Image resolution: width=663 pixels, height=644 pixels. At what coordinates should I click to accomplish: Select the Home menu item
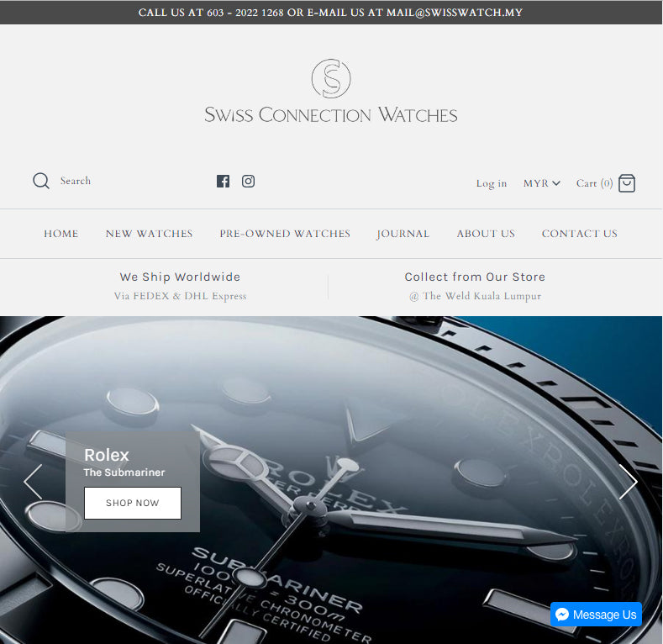coord(61,234)
